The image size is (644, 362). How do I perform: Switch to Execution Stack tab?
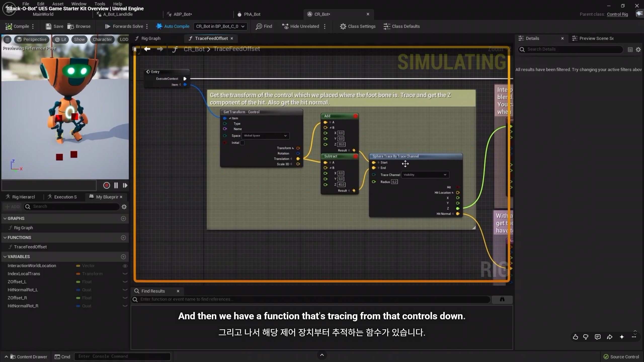tap(62, 197)
